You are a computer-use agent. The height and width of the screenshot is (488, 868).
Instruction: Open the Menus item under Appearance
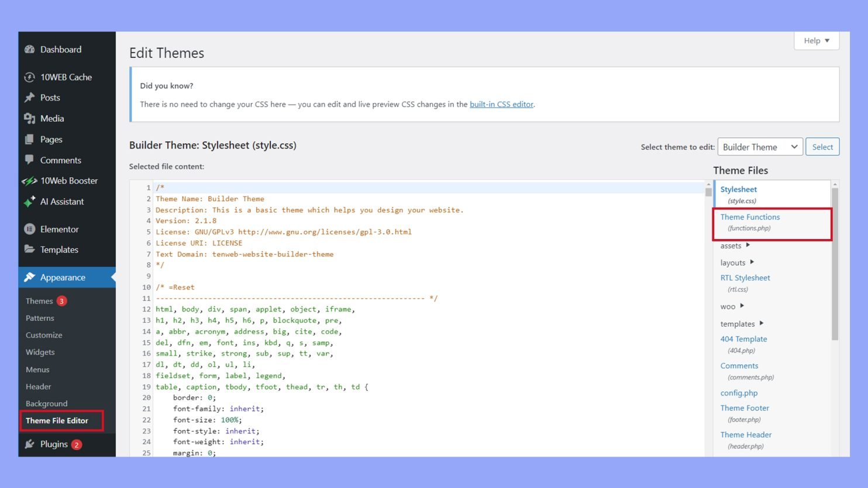pos(37,369)
